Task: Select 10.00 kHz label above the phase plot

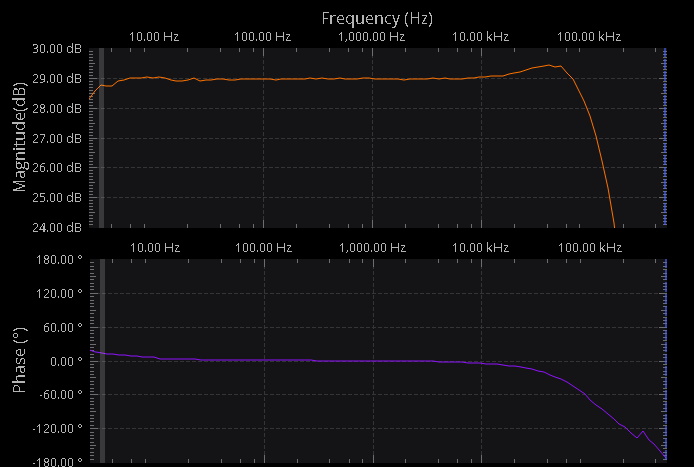Action: click(x=481, y=247)
